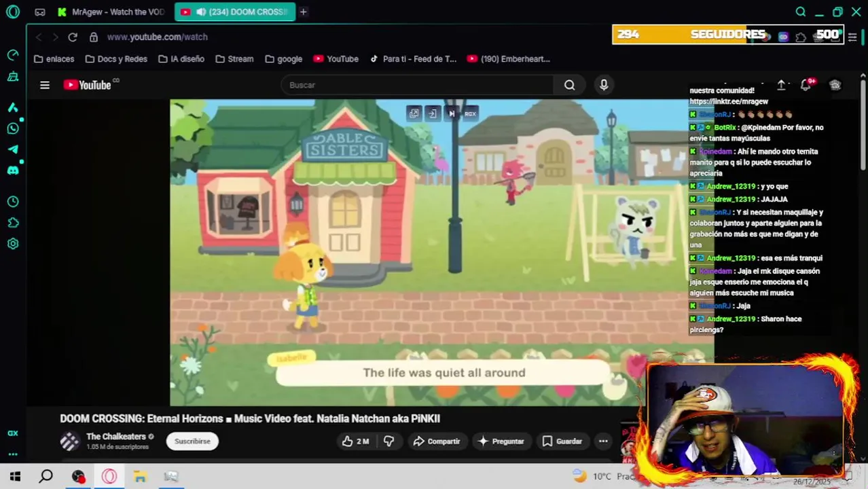Mute the DOOM CROSSING tab audio
Image resolution: width=868 pixels, height=489 pixels.
click(x=201, y=12)
